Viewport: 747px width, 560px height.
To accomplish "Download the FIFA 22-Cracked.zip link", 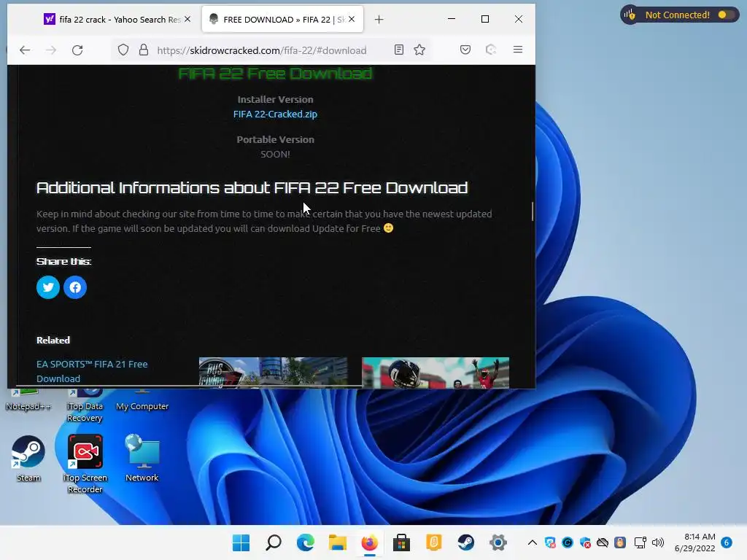I will pyautogui.click(x=275, y=114).
